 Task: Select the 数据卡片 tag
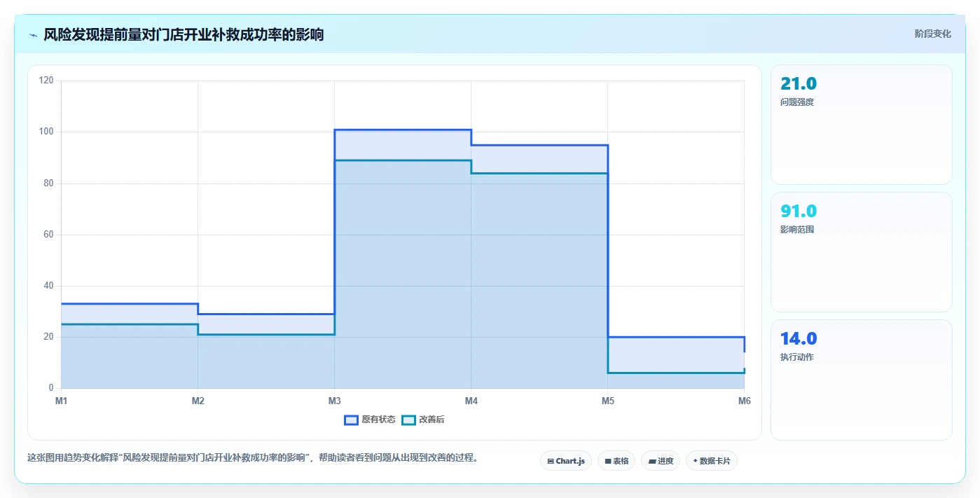[x=712, y=461]
